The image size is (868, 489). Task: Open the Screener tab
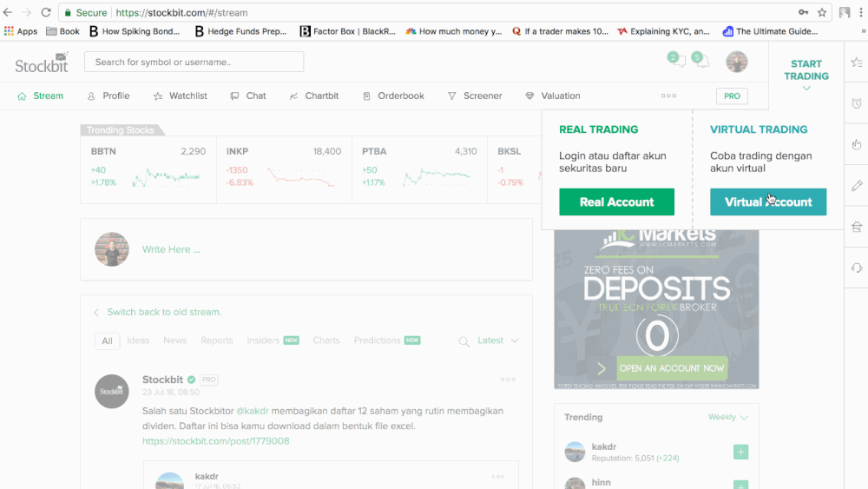[x=475, y=96]
